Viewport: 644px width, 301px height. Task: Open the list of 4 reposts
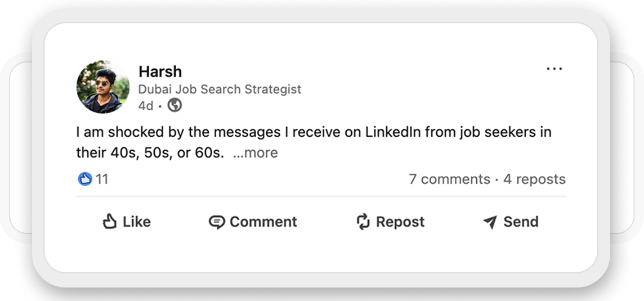[x=534, y=179]
